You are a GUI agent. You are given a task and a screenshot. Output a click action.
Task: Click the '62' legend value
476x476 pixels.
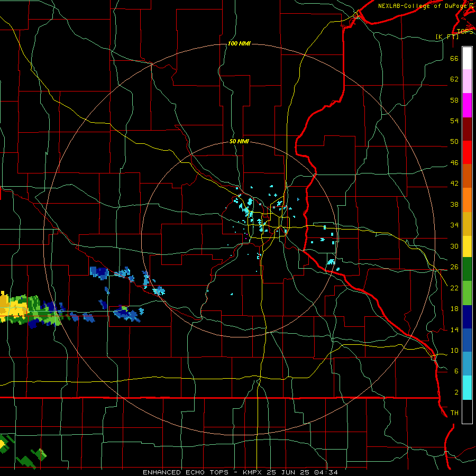[454, 79]
